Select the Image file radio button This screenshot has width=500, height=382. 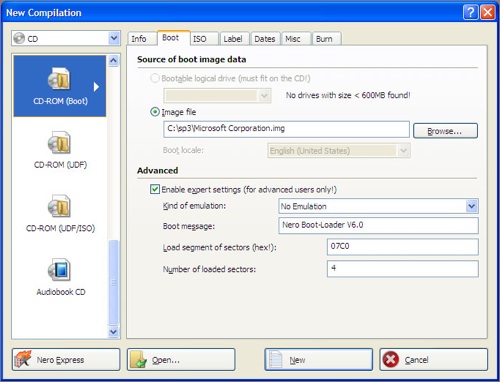[155, 112]
